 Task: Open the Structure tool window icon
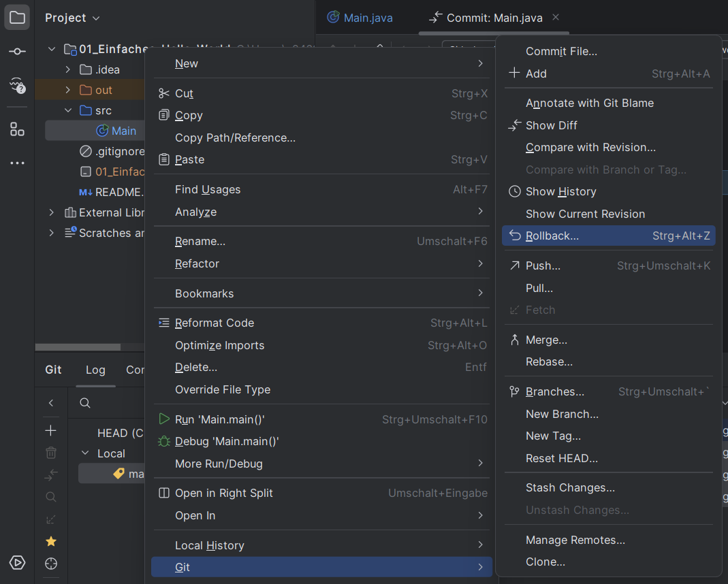17,129
